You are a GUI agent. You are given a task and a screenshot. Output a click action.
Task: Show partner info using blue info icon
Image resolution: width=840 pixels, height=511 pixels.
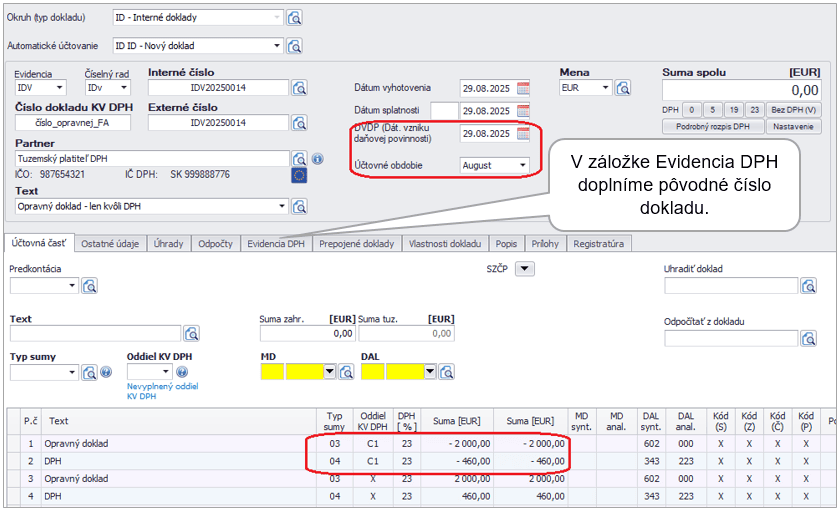coord(317,159)
